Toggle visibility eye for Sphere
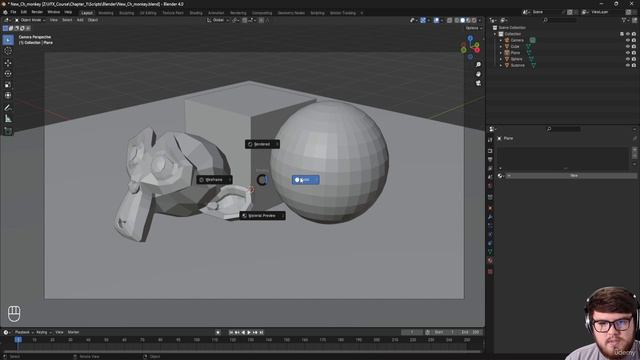This screenshot has width=640, height=360. pyautogui.click(x=628, y=59)
